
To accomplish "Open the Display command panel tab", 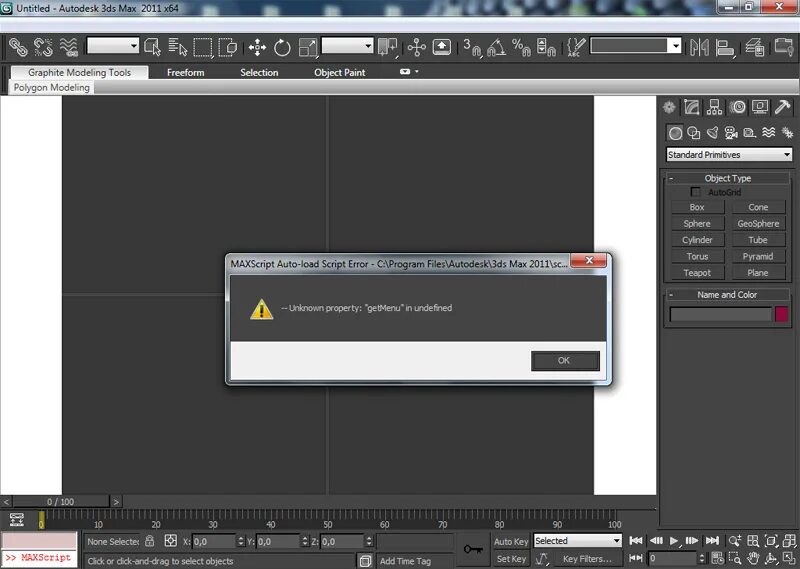I will (x=760, y=107).
